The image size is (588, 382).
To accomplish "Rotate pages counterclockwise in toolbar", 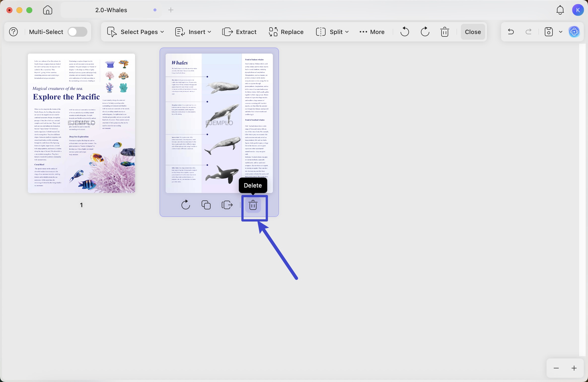I will coord(404,32).
